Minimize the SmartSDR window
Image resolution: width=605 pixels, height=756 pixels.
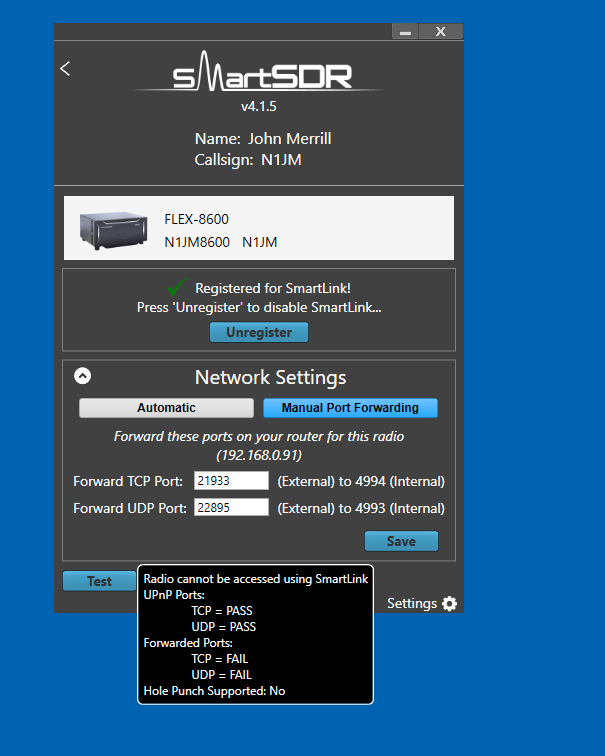(405, 32)
